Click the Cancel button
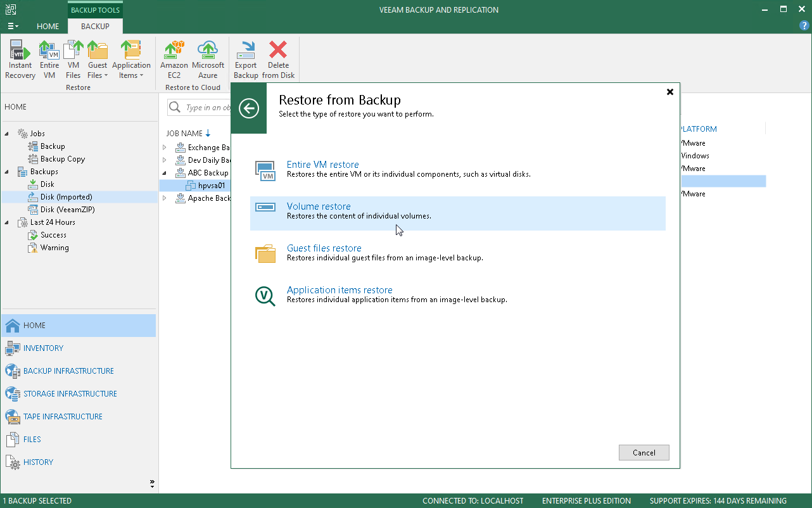 (644, 452)
